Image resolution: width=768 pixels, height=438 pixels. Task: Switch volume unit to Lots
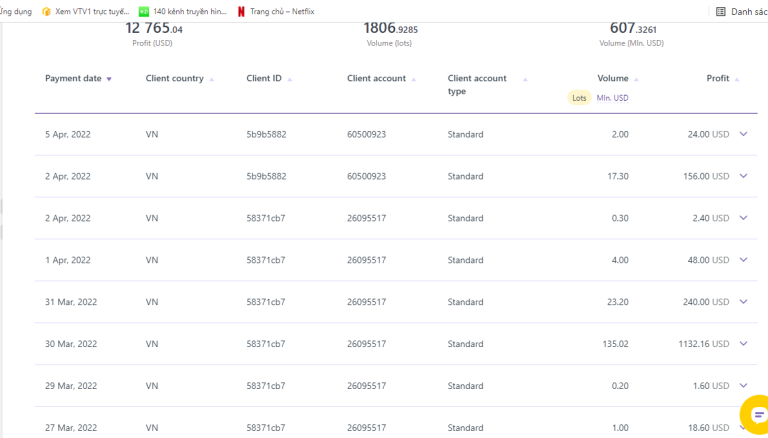coord(580,98)
